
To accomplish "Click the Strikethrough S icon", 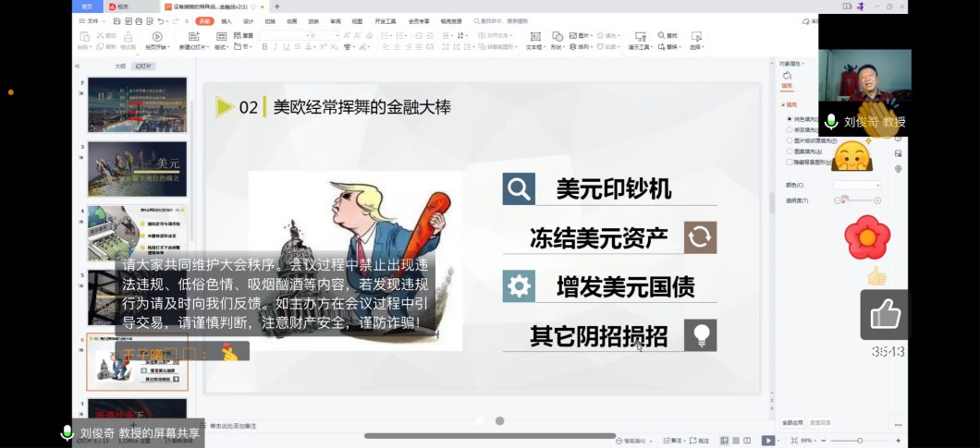I will point(298,47).
